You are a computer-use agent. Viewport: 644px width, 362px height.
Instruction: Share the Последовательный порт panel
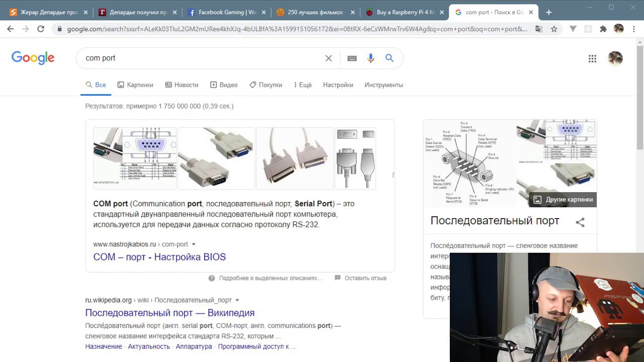(580, 222)
